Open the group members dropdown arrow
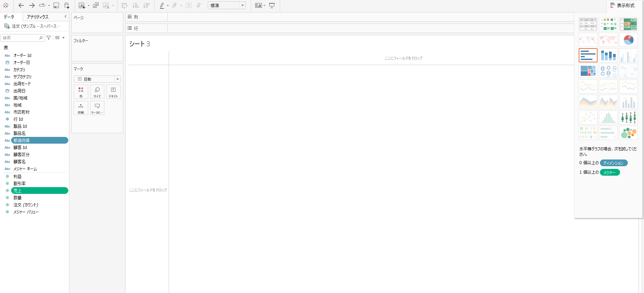644x293 pixels. (x=181, y=6)
